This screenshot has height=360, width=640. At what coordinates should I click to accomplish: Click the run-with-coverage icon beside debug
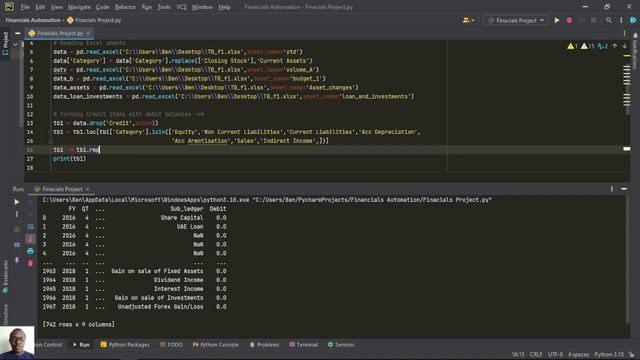(x=582, y=20)
